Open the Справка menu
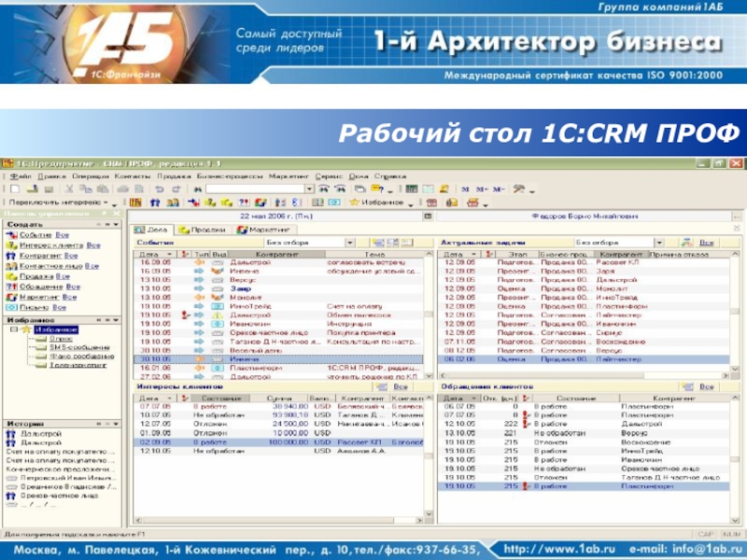 coord(390,176)
